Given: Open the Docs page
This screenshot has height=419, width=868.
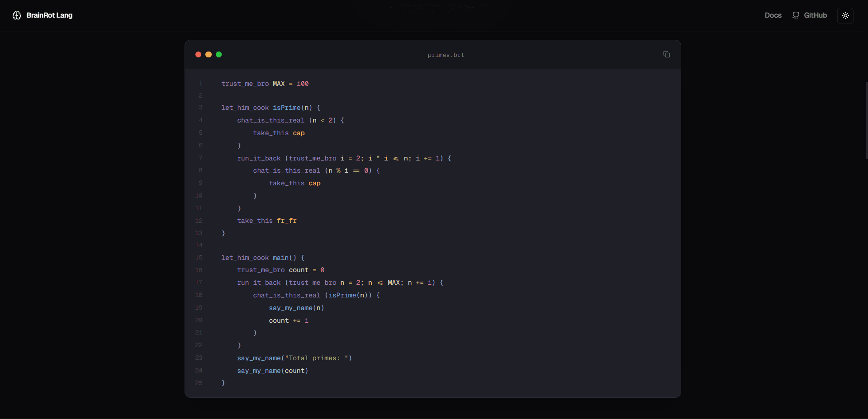Looking at the screenshot, I should [x=773, y=15].
